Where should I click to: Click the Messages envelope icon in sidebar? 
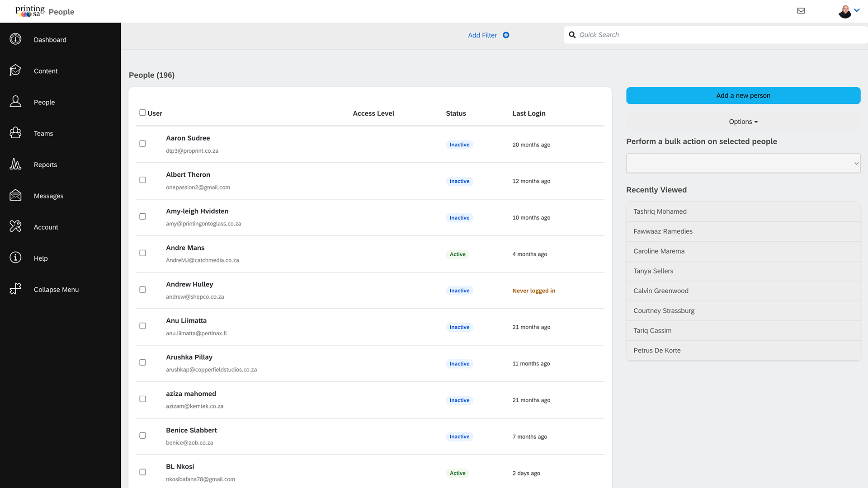click(15, 195)
